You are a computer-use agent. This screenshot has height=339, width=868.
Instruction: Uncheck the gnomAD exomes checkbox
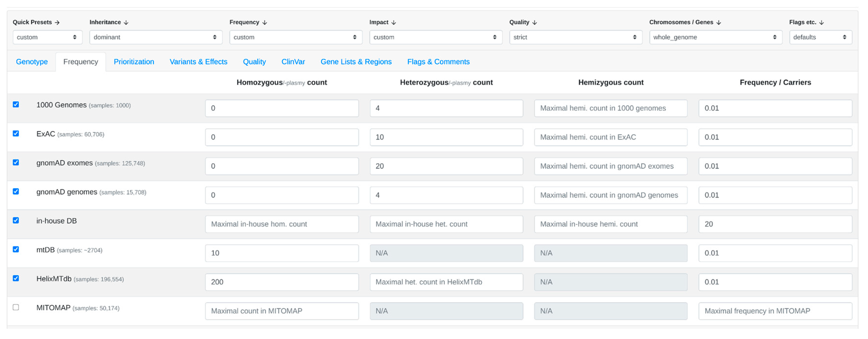[x=16, y=162]
